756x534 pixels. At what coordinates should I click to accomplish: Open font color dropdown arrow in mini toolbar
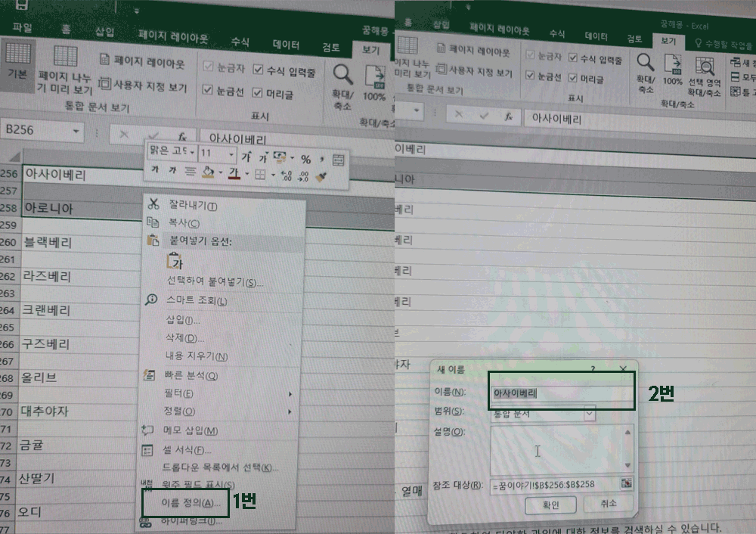247,174
